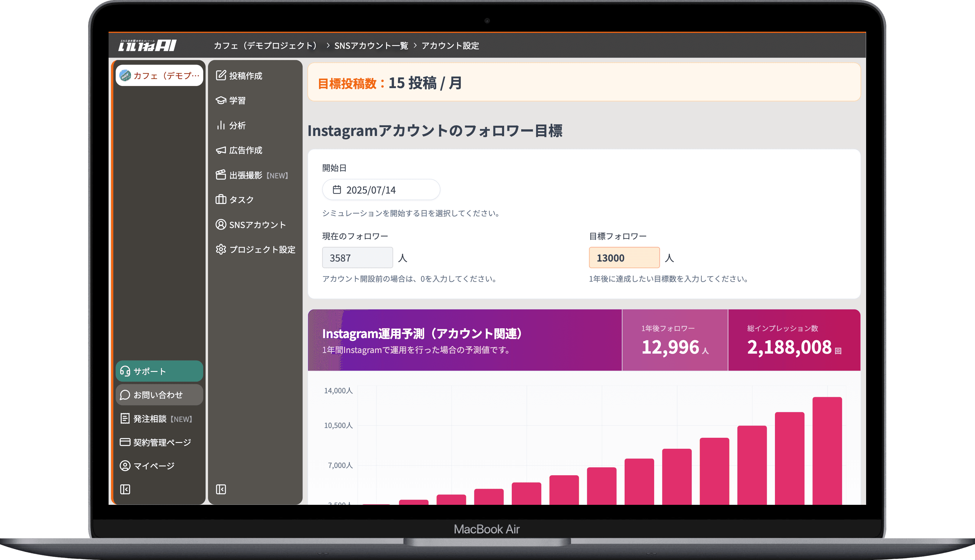Click the 投稿作成 pencil icon

coord(221,75)
